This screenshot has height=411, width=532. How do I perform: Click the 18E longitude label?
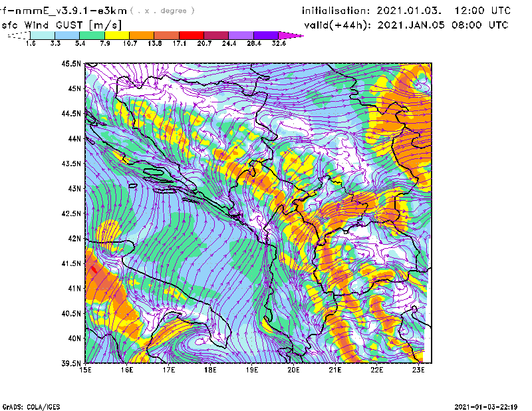coord(210,370)
